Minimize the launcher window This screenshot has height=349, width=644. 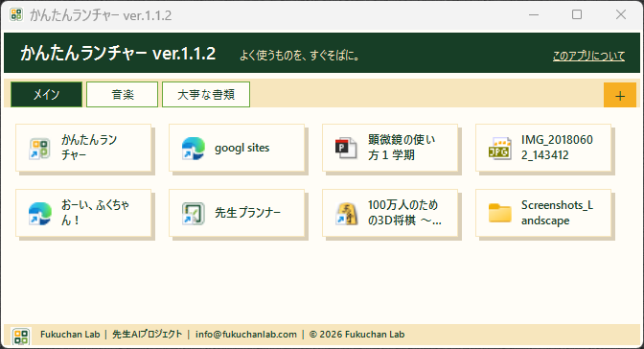tap(534, 14)
